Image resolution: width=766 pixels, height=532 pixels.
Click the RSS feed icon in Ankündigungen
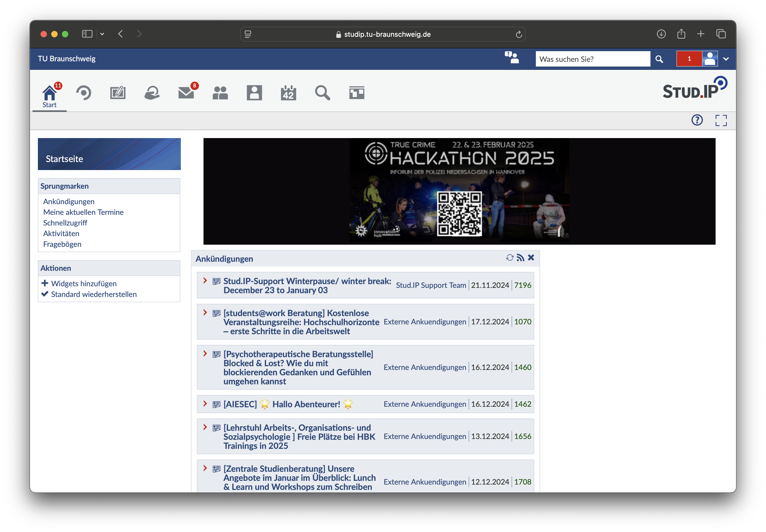[520, 258]
